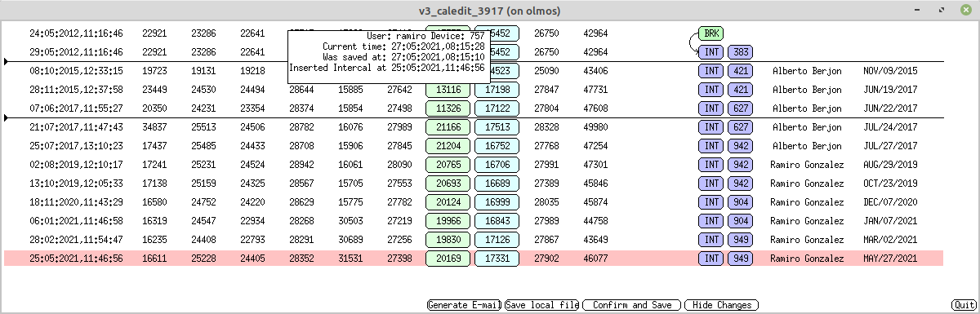
Task: Select timestamp 25:05:2021,11:46:56
Action: point(76,259)
